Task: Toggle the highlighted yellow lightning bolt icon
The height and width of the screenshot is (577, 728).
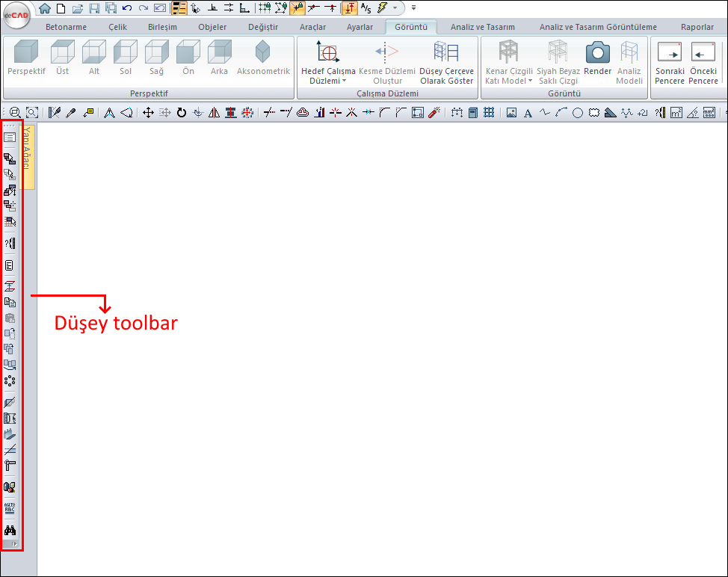Action: pyautogui.click(x=382, y=8)
